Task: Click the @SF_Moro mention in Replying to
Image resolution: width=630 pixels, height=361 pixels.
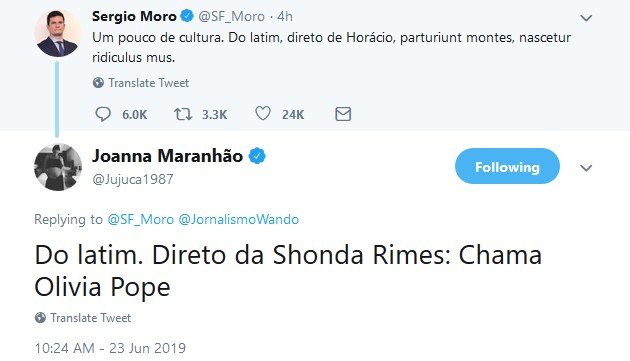Action: (x=140, y=219)
